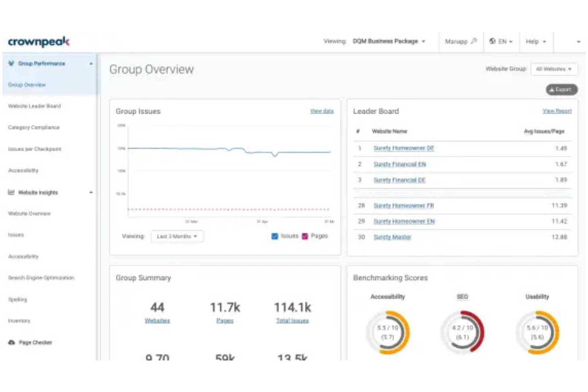This screenshot has height=392, width=588.
Task: Open Website Overview menu item
Action: coord(29,213)
